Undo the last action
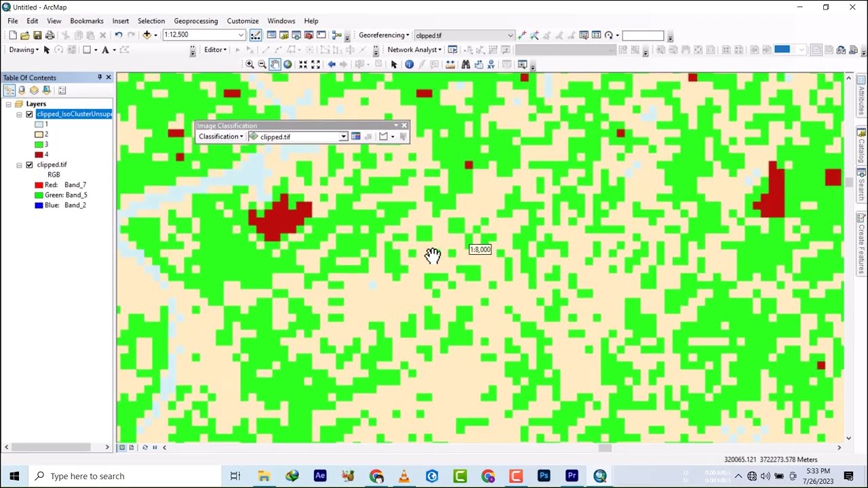868x488 pixels. click(119, 35)
